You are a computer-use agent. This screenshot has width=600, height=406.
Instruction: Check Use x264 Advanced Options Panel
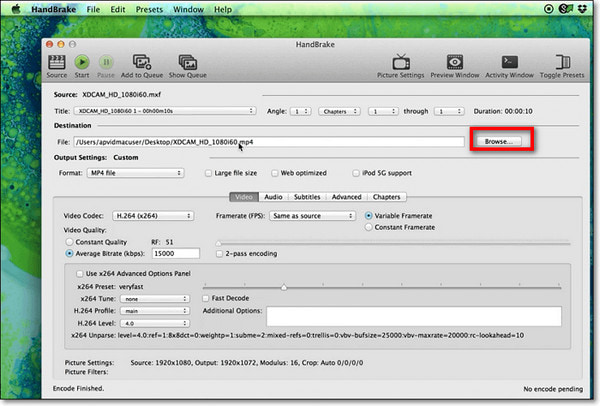[x=80, y=274]
